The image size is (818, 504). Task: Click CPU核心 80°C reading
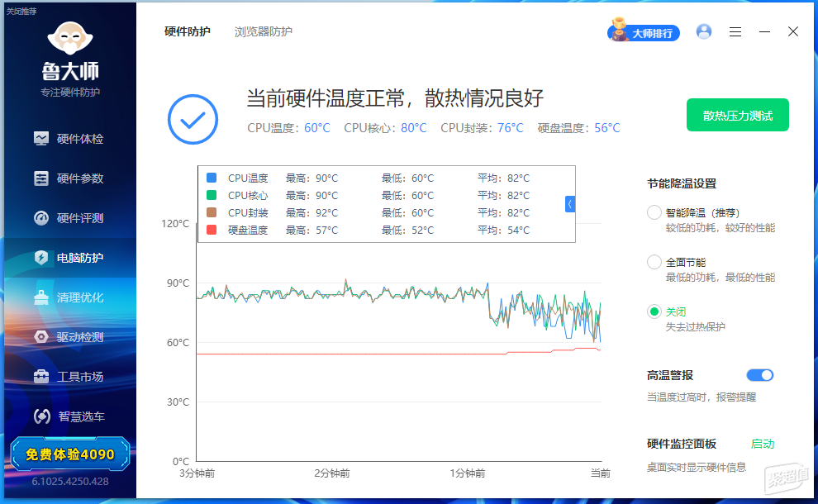(x=385, y=128)
